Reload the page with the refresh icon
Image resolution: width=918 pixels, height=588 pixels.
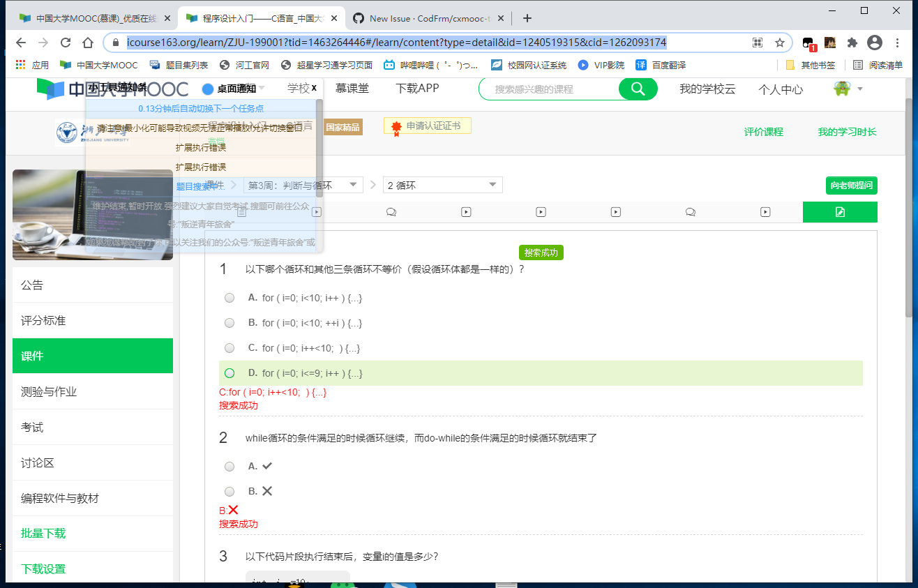click(66, 43)
